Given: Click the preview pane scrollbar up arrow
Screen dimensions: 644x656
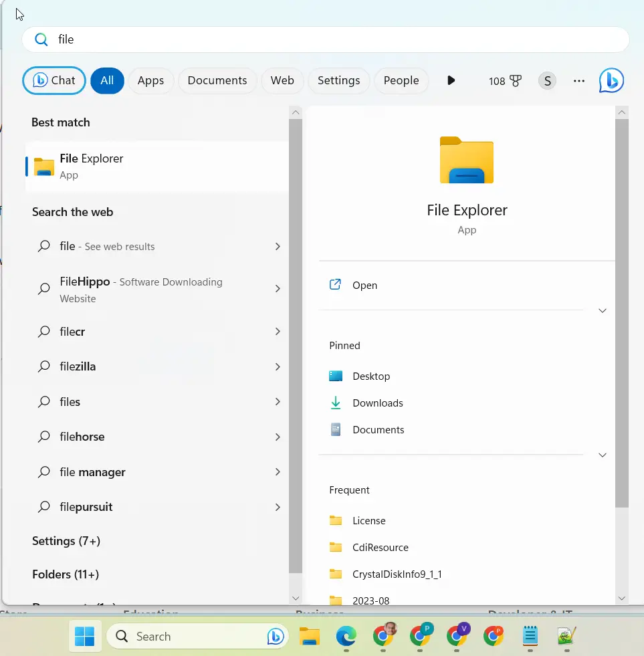Looking at the screenshot, I should 621,112.
